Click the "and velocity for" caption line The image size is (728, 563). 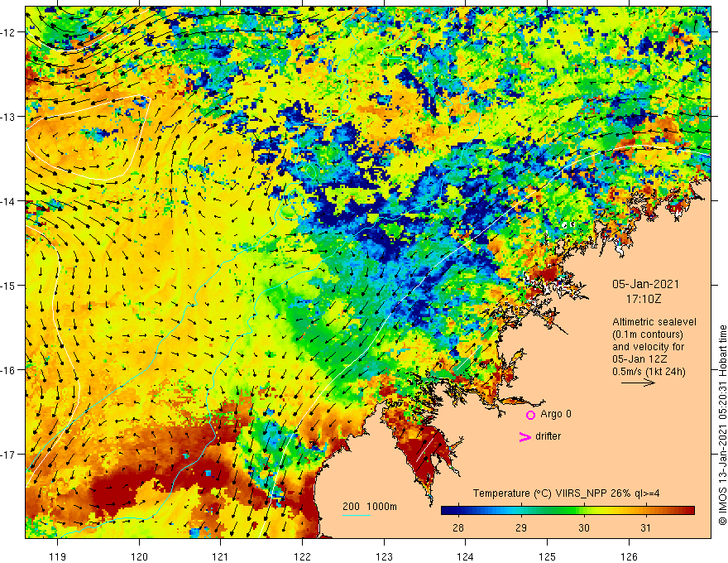(648, 347)
